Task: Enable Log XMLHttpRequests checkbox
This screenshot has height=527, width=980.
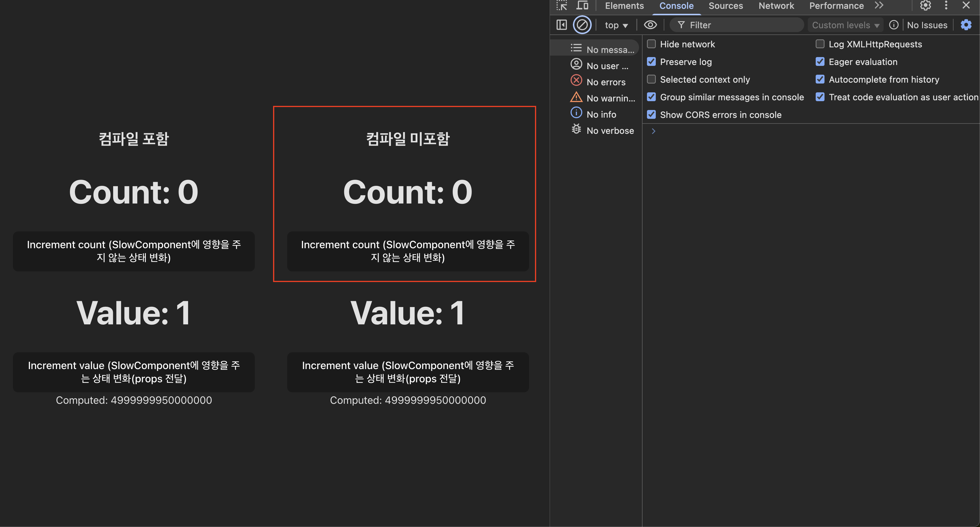Action: coord(820,44)
